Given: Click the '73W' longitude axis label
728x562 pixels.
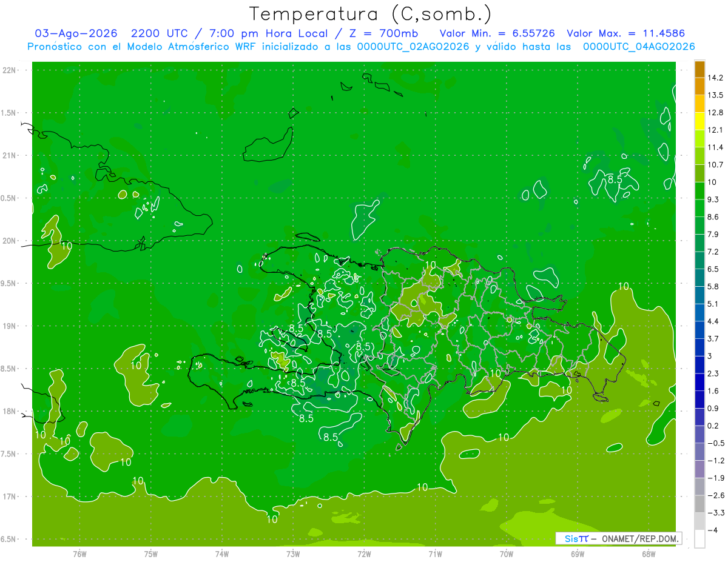Looking at the screenshot, I should (293, 554).
